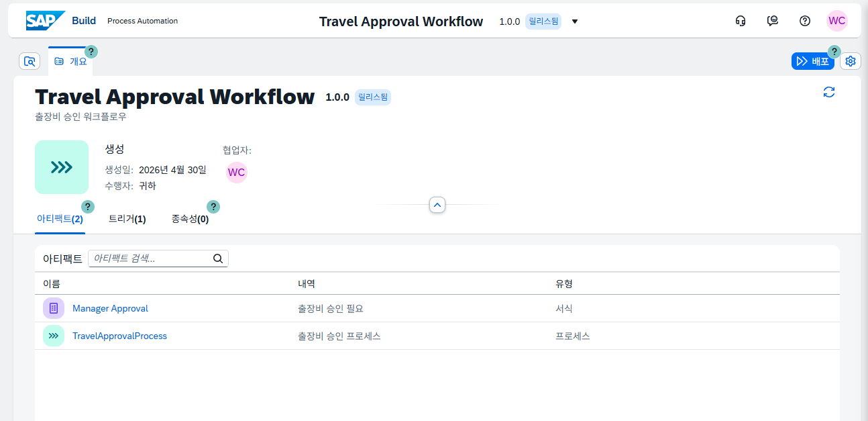Click help bubble beside 종속성(0) tab
The height and width of the screenshot is (421, 868).
pos(213,207)
